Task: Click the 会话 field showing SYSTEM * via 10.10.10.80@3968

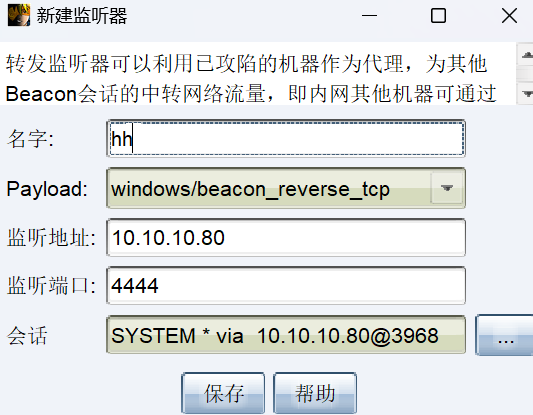Action: click(x=286, y=335)
